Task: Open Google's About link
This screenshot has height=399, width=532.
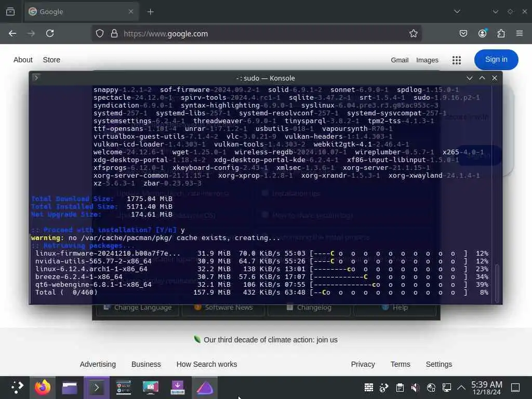Action: tap(23, 60)
